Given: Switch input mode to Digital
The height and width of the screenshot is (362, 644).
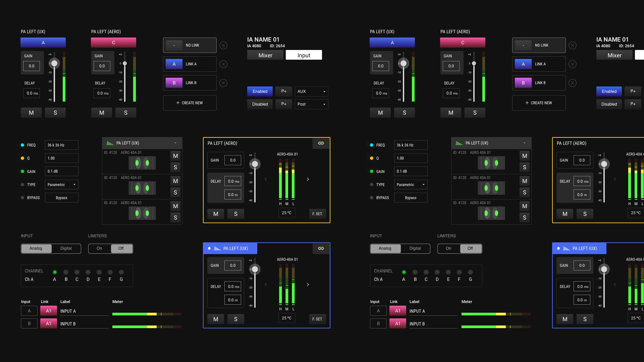Looking at the screenshot, I should coord(66,248).
